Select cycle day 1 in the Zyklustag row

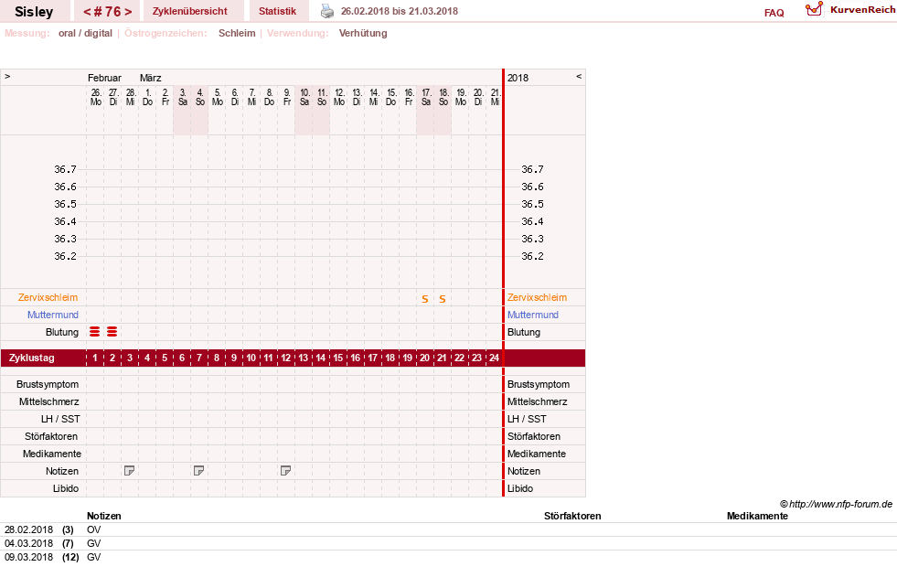95,358
